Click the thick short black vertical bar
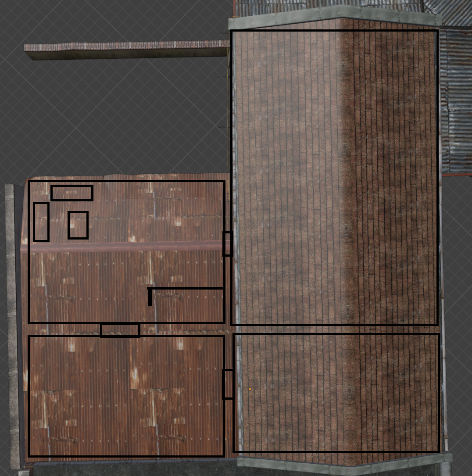The height and width of the screenshot is (476, 472). click(150, 297)
